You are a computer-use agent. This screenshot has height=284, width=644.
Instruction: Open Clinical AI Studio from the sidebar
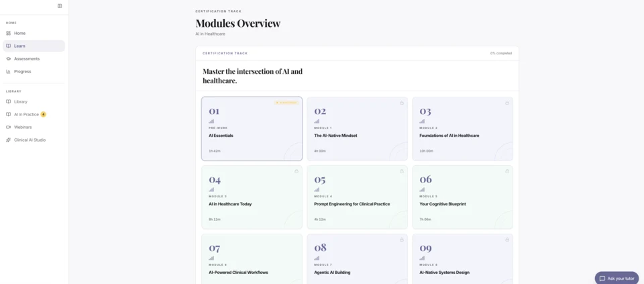click(34, 140)
